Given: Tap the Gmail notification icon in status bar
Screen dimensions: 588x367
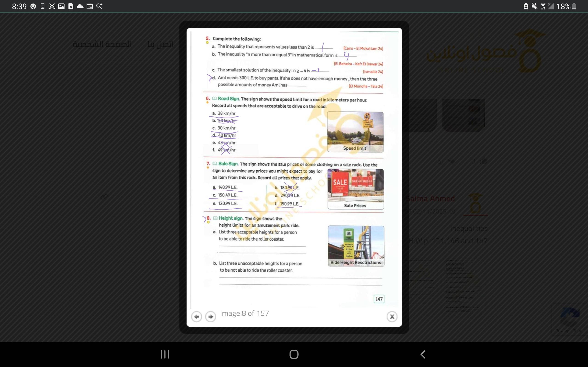Looking at the screenshot, I should 52,6.
